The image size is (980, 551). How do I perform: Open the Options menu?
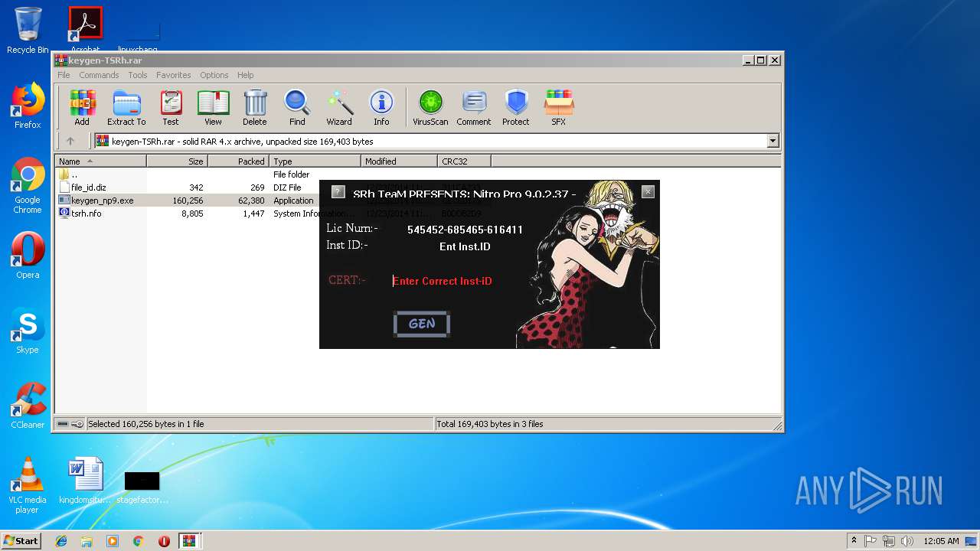click(x=214, y=75)
